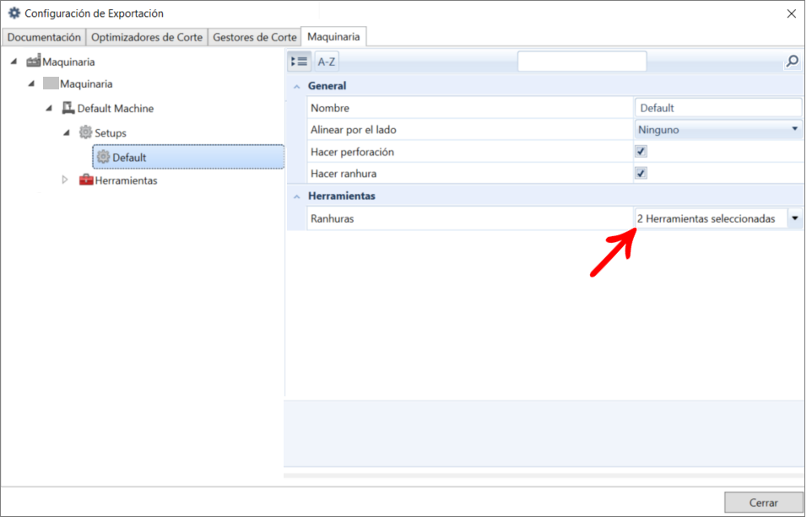Image resolution: width=812 pixels, height=522 pixels.
Task: Click the factory icon next to root Maquinaria
Action: coord(34,61)
